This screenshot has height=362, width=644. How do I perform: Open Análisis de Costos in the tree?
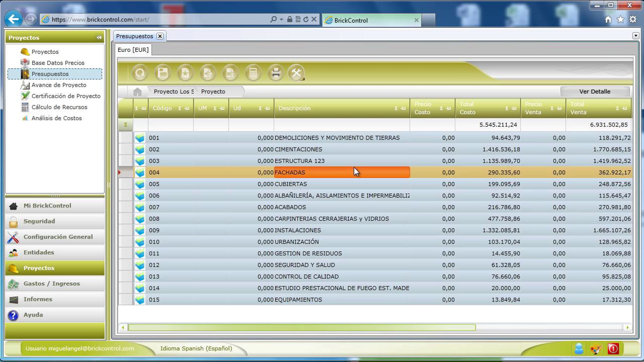57,118
